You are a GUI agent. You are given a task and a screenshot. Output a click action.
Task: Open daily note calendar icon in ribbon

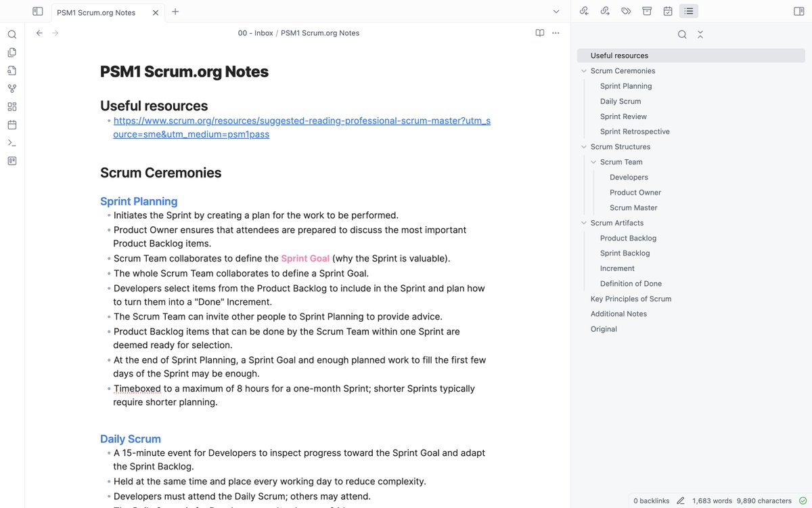click(12, 125)
